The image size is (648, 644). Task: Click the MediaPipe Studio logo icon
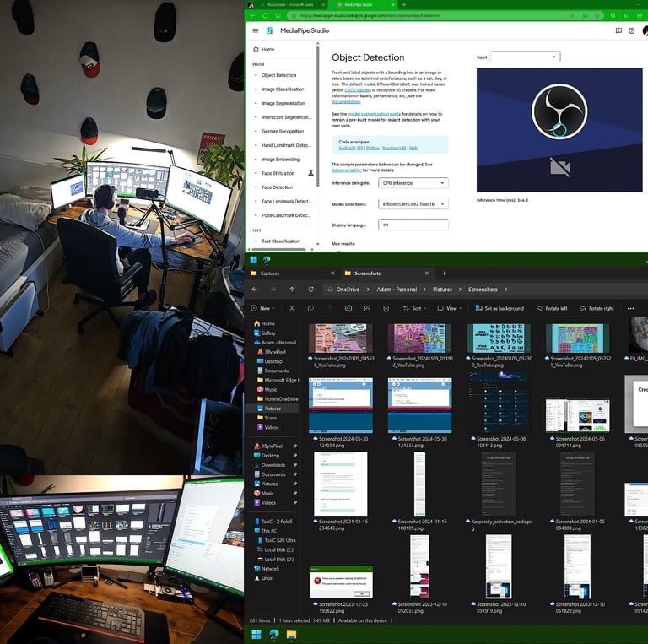270,30
